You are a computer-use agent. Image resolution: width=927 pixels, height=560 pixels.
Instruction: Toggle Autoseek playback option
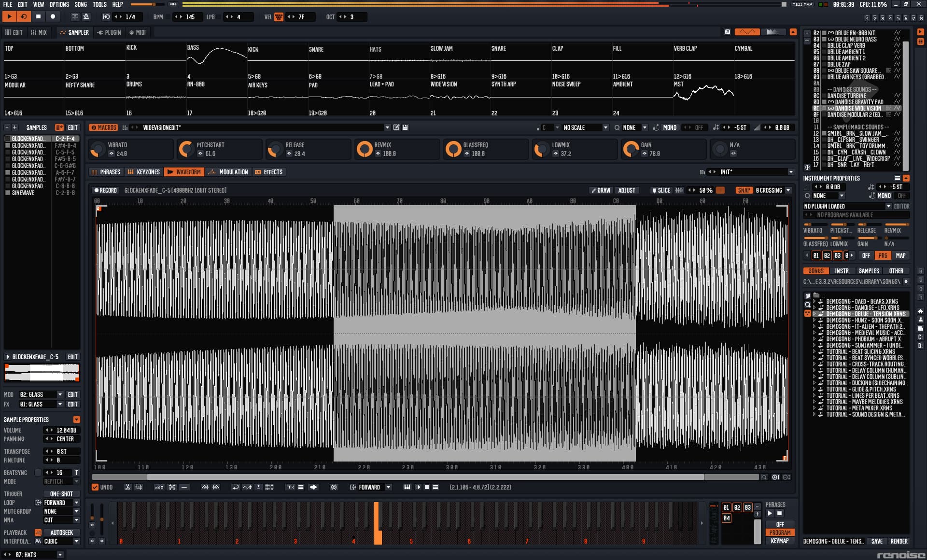tap(62, 532)
